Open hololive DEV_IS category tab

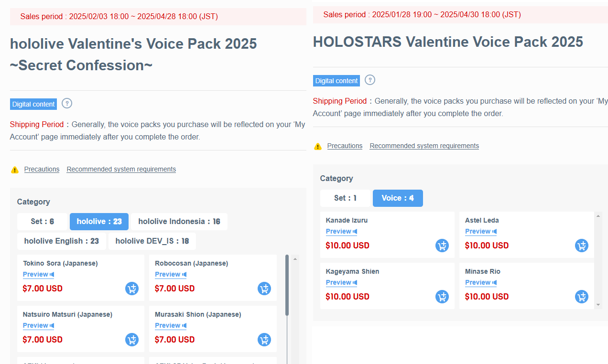point(152,241)
